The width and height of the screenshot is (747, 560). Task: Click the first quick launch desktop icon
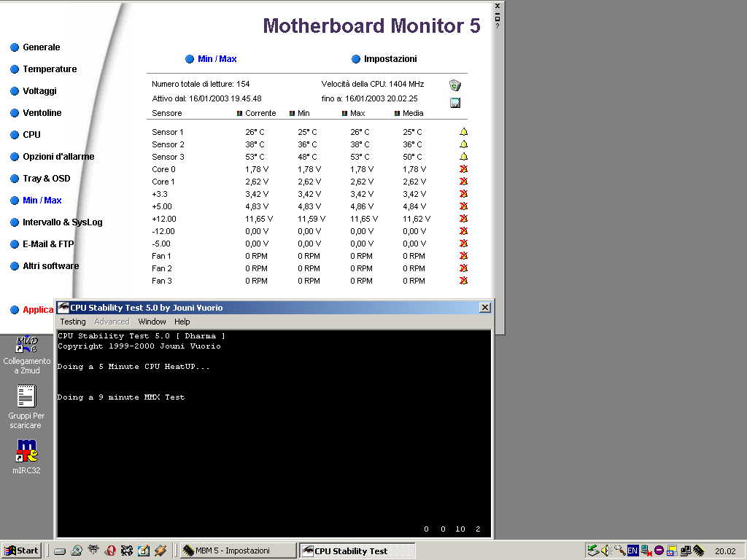point(60,551)
